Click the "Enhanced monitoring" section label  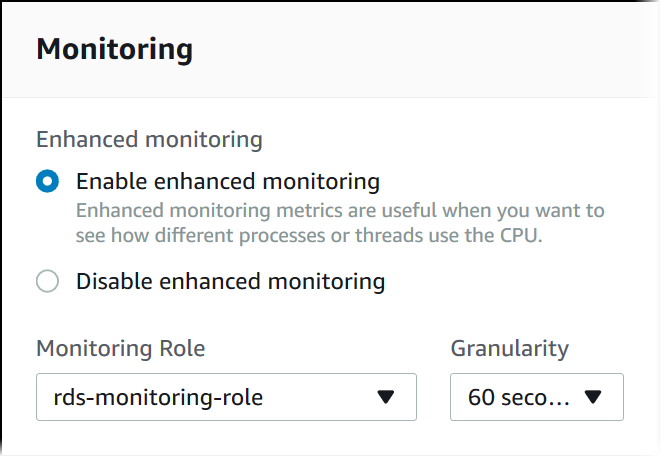click(149, 140)
